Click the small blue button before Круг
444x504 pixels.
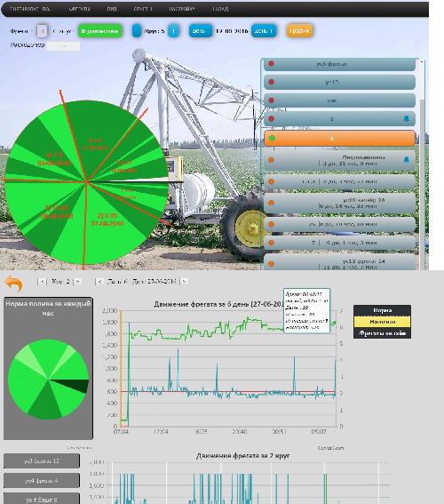pos(137,31)
